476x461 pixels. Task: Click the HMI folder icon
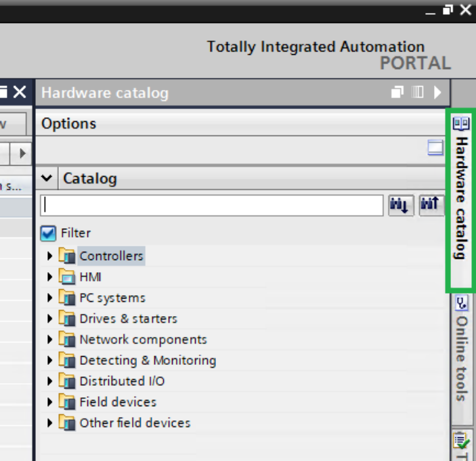(66, 276)
